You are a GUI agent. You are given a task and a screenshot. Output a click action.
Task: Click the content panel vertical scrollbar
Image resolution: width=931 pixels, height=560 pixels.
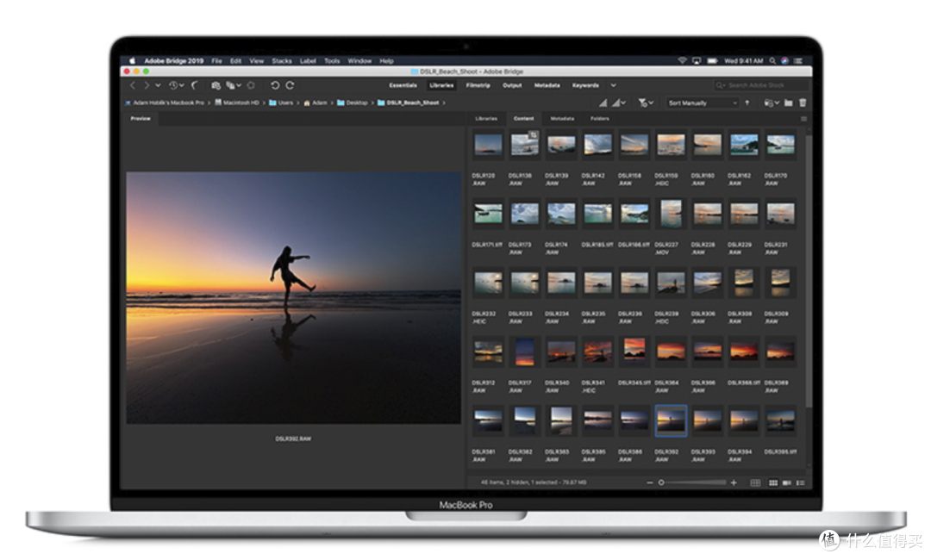click(808, 270)
